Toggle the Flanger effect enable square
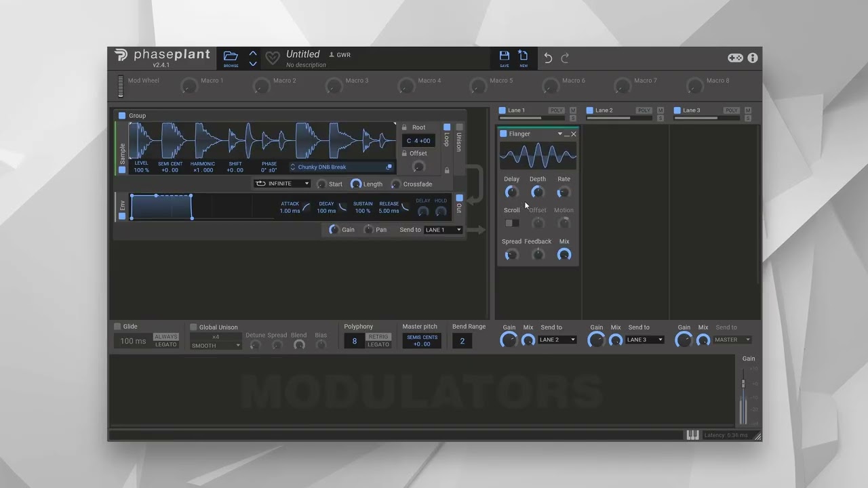The width and height of the screenshot is (868, 488). (503, 134)
